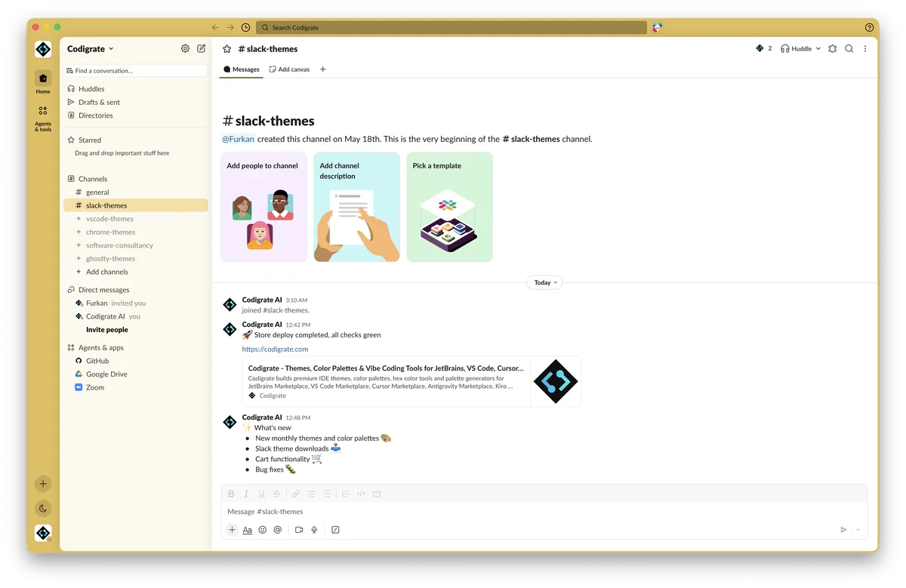Viewport: 906px width, 588px height.
Task: Open channel more actions menu
Action: click(865, 48)
